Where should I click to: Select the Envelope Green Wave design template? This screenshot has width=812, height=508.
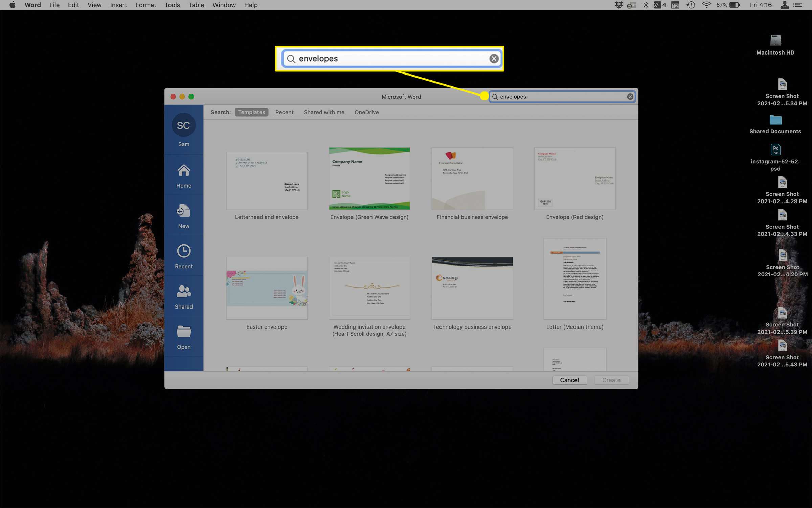(369, 178)
